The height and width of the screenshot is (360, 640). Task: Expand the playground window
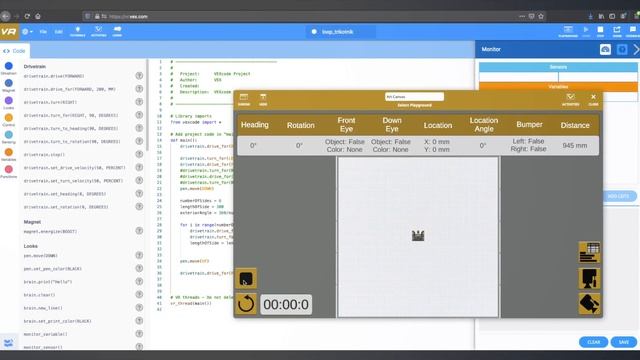tap(244, 99)
